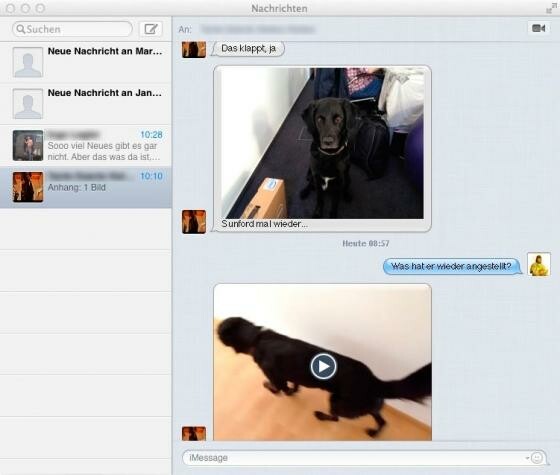
Task: Click sender avatar next to Sunford photo
Action: 194,222
